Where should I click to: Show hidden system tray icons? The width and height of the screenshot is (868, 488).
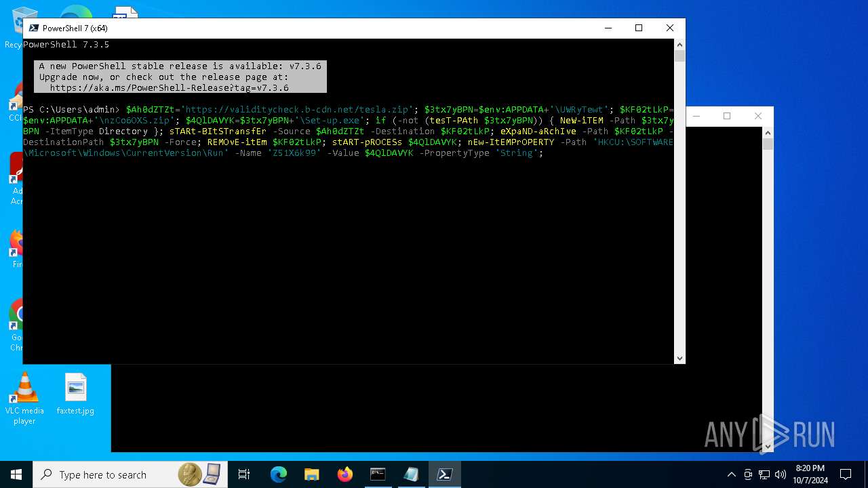pos(731,474)
